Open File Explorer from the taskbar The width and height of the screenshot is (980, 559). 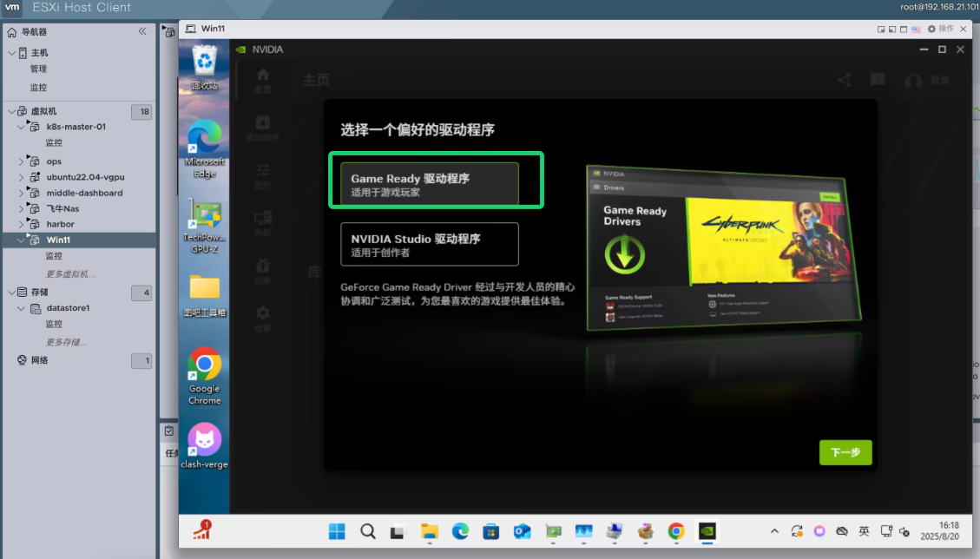click(430, 531)
